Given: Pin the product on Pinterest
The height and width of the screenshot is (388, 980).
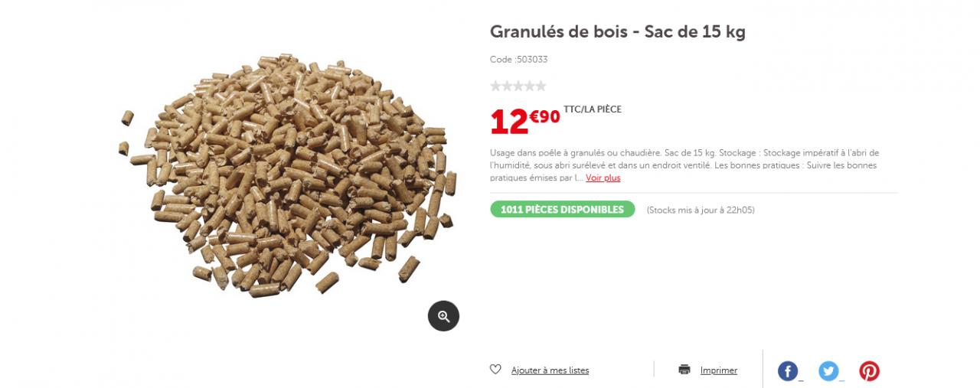Looking at the screenshot, I should pyautogui.click(x=869, y=371).
